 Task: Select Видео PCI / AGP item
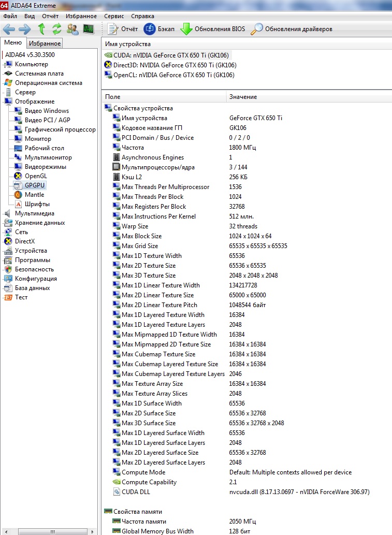point(48,120)
